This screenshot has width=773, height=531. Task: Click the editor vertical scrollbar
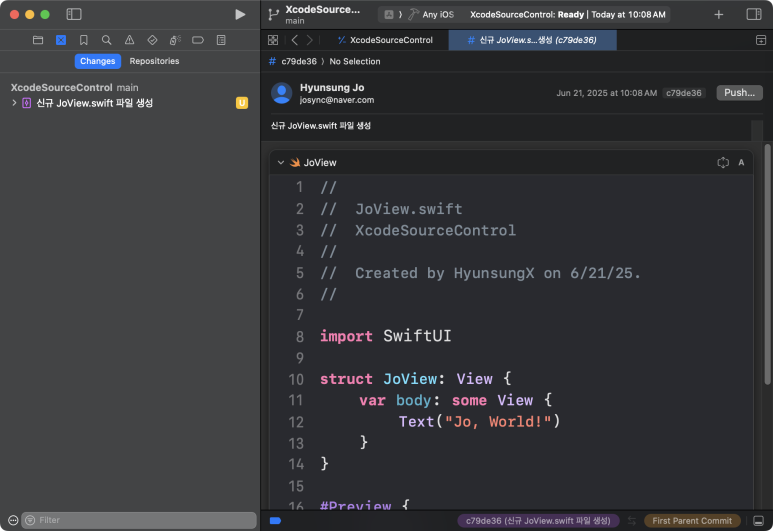click(767, 264)
